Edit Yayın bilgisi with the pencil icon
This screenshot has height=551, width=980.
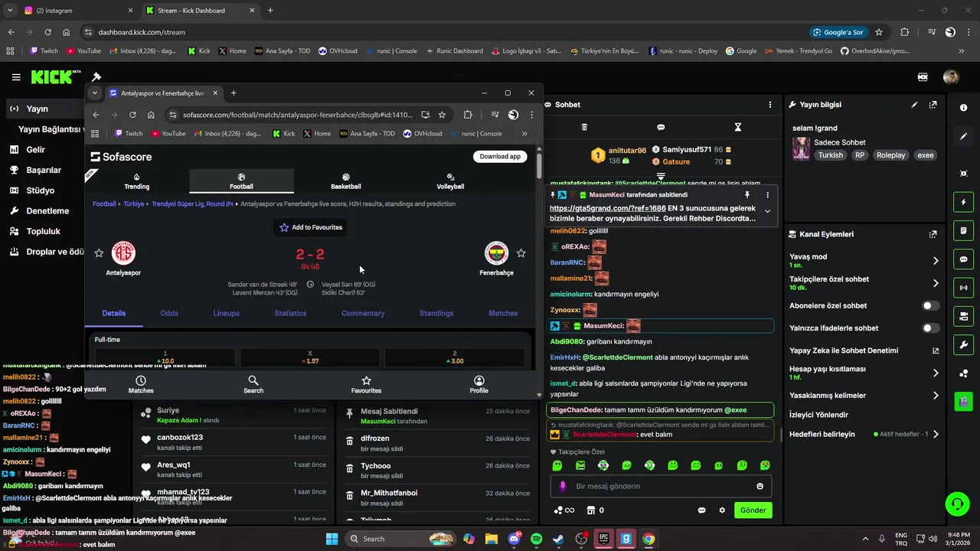914,105
